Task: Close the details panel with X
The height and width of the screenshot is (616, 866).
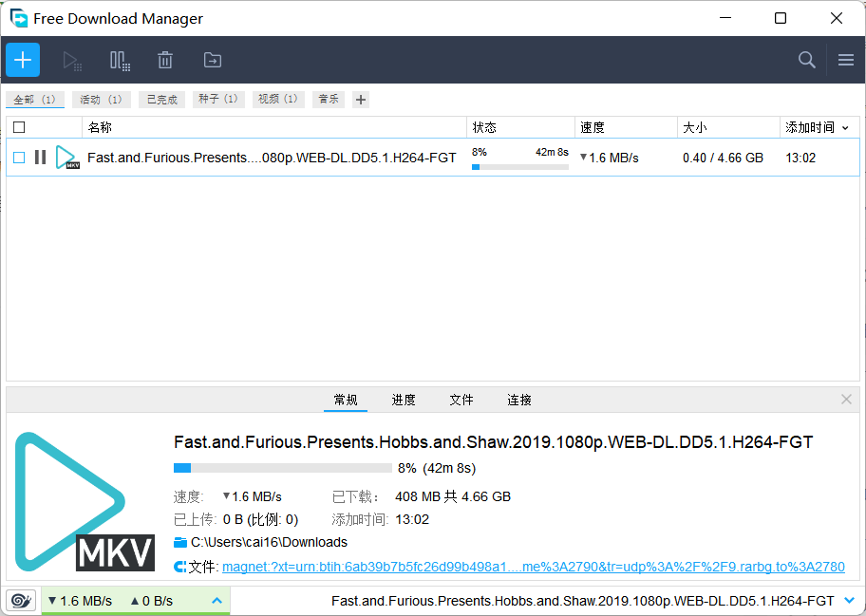Action: (846, 399)
